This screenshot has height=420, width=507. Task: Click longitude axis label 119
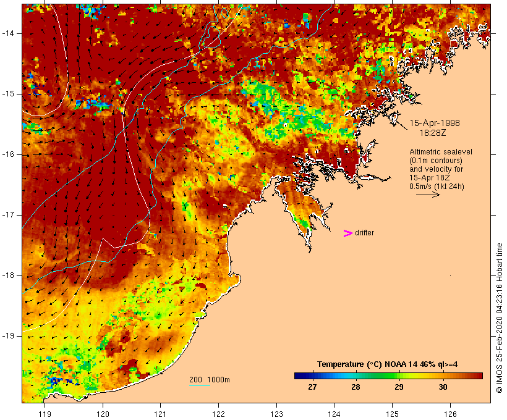click(45, 414)
